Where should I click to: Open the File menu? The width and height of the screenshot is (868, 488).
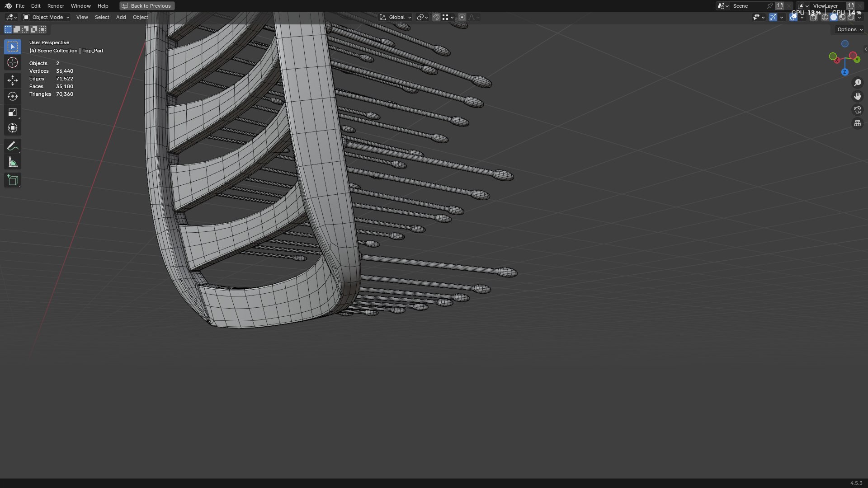(x=20, y=6)
